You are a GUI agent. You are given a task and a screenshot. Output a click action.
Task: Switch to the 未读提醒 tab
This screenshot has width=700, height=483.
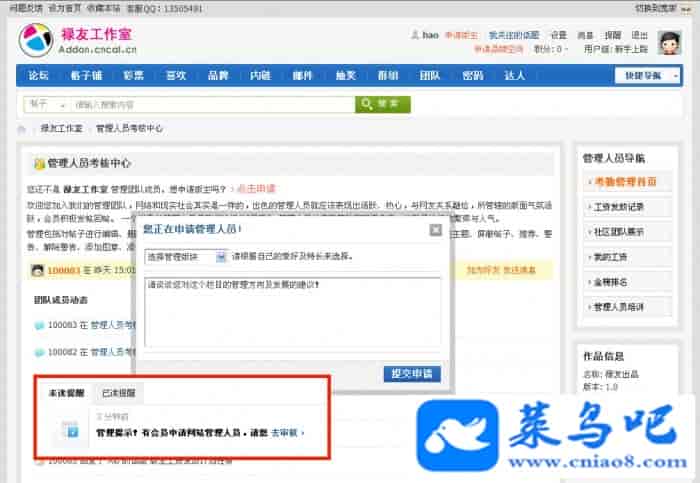click(66, 393)
